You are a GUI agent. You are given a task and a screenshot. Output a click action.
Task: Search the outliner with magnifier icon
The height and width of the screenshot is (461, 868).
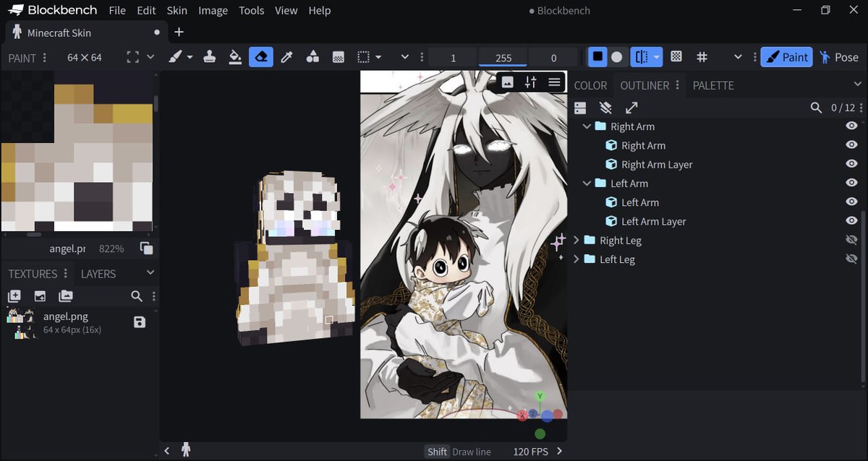point(816,108)
